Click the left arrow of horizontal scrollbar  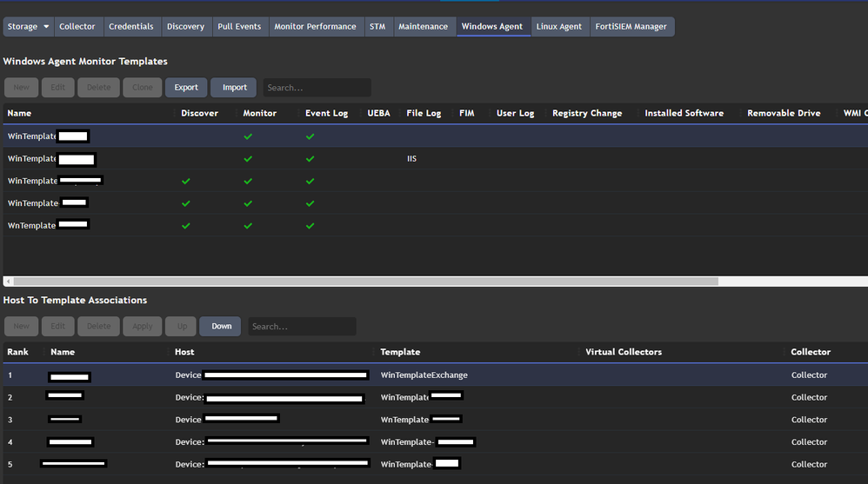coord(8,282)
